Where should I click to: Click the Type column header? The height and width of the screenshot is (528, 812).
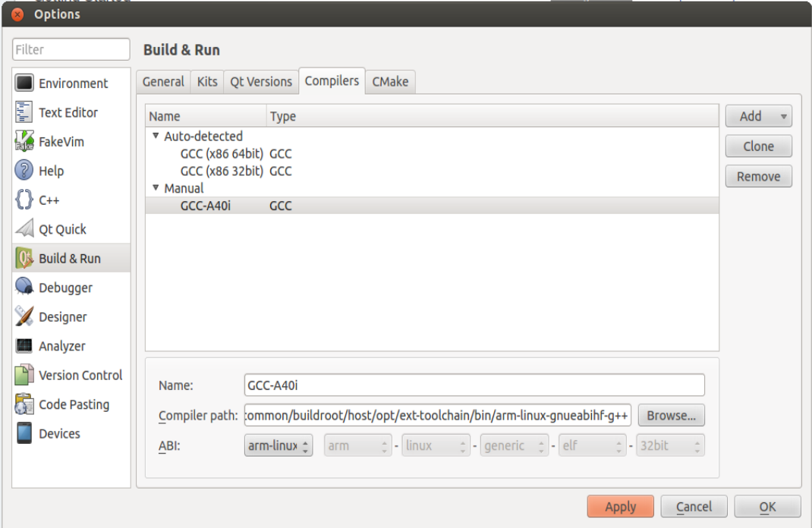click(x=493, y=117)
